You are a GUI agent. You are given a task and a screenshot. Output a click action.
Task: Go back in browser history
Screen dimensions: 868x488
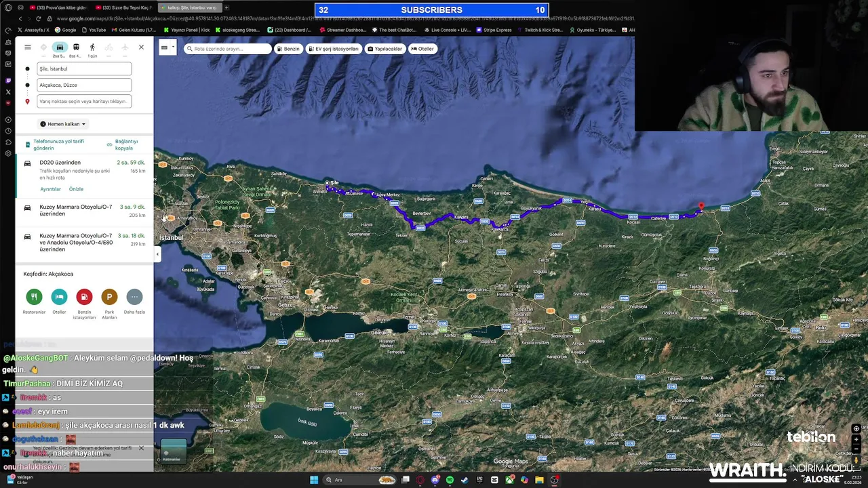(20, 19)
